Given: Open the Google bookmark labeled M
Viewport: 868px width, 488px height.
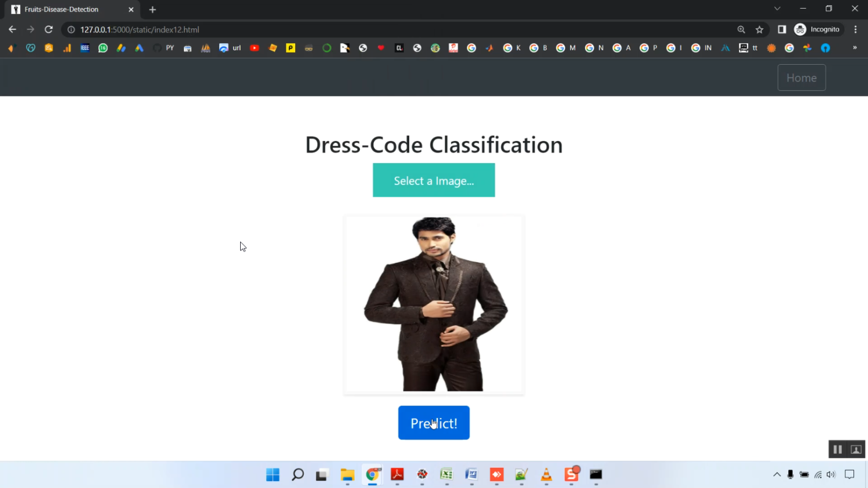Looking at the screenshot, I should click(x=566, y=48).
